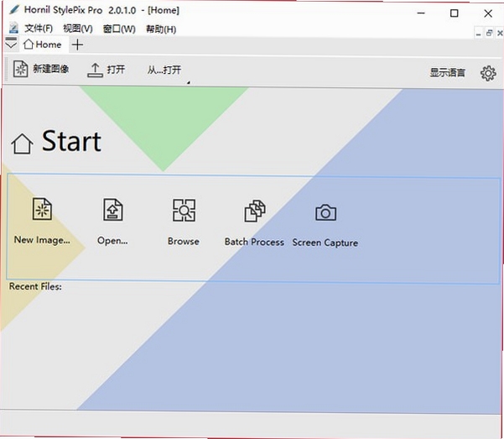Launch the Batch Process icon
Image resolution: width=504 pixels, height=439 pixels.
coord(255,211)
